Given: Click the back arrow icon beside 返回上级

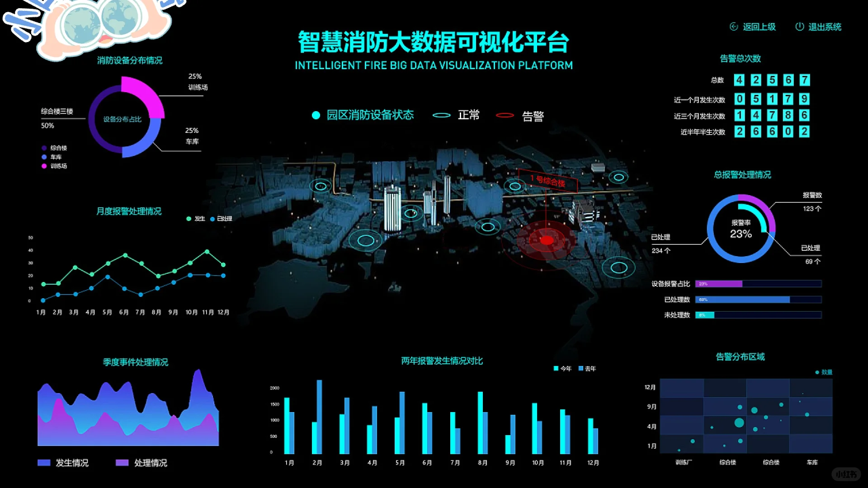Looking at the screenshot, I should [x=733, y=26].
